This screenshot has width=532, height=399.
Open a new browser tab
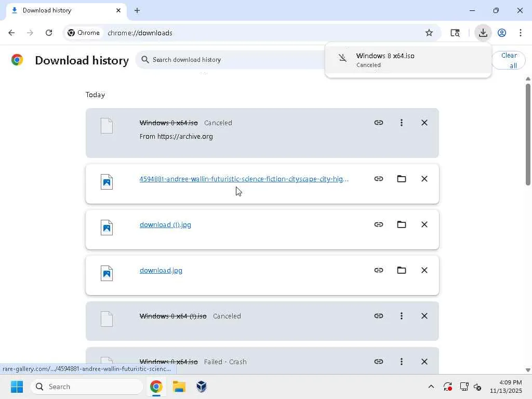point(137,10)
